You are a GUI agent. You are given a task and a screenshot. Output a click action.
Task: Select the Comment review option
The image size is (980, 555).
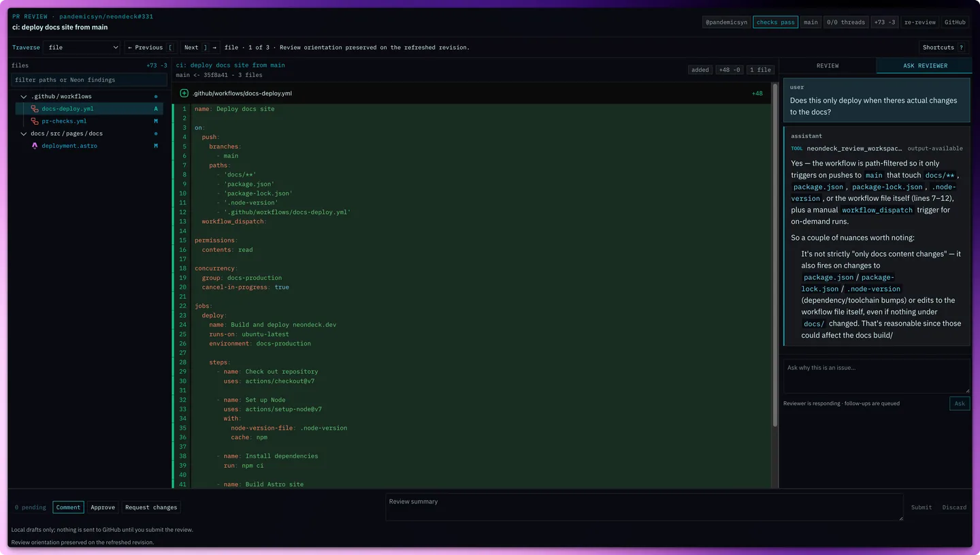68,507
